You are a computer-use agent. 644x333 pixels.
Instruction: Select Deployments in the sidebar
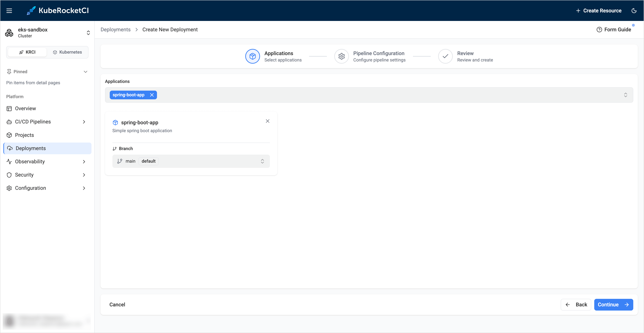tap(47, 148)
